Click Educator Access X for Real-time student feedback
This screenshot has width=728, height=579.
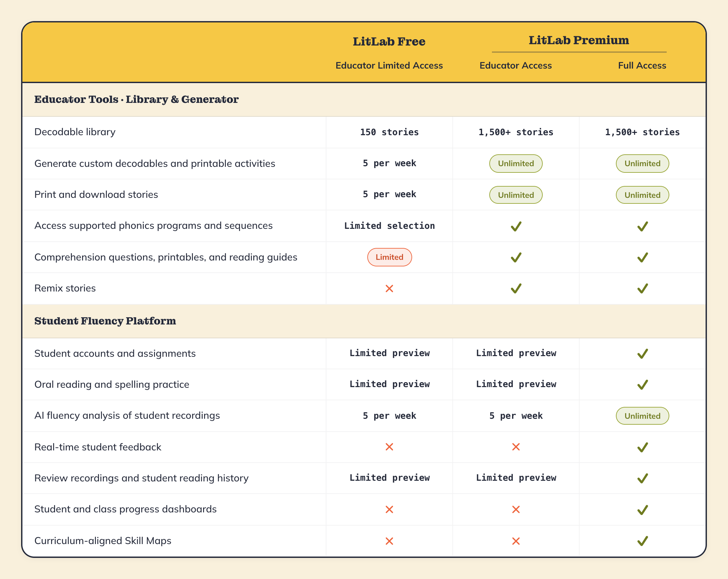point(516,447)
